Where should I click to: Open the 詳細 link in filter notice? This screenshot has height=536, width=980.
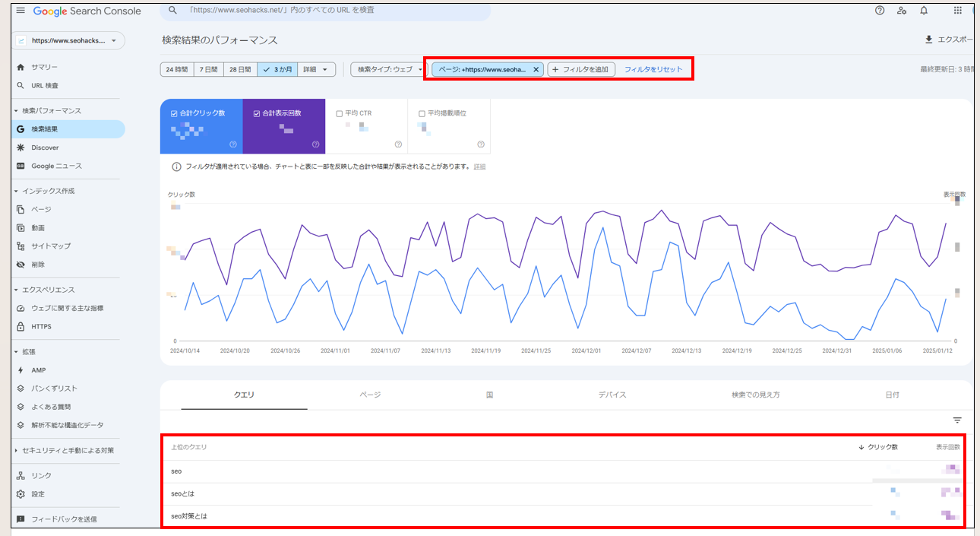(x=480, y=167)
